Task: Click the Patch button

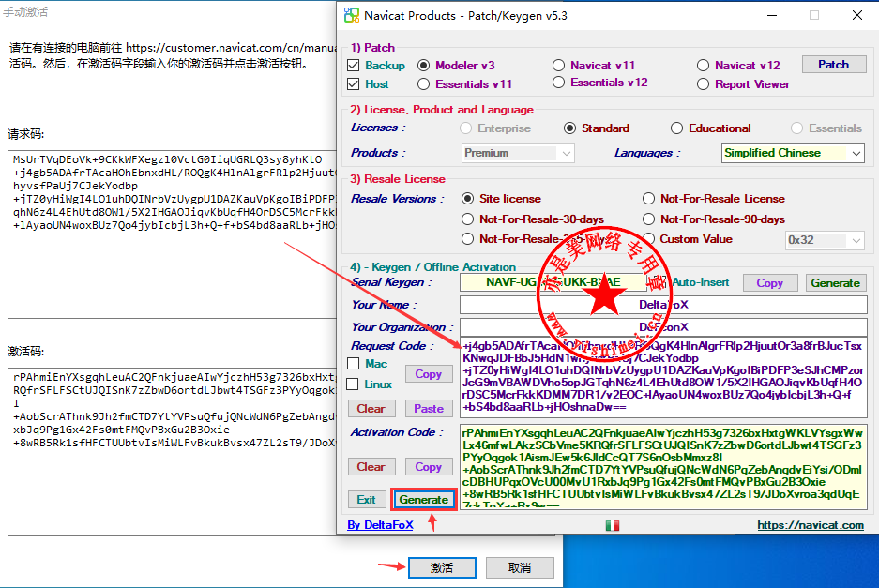Action: click(x=833, y=65)
